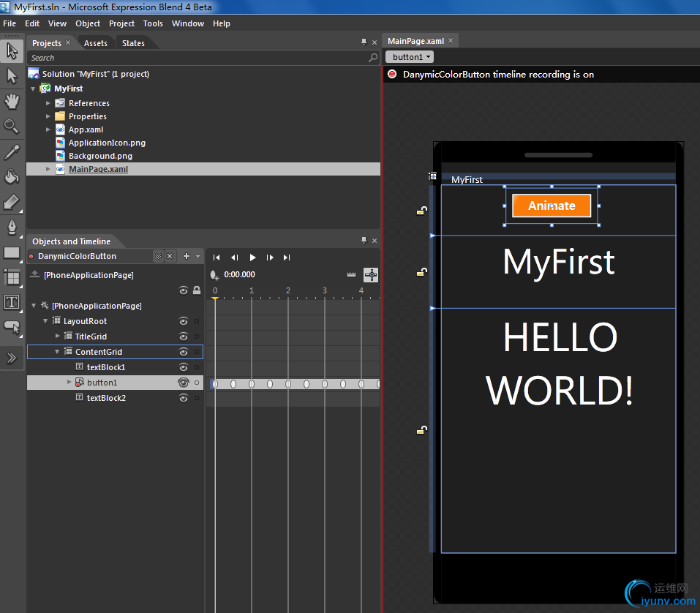The width and height of the screenshot is (700, 613).
Task: Click the grid layout mode icon near MyFirst
Action: point(432,176)
